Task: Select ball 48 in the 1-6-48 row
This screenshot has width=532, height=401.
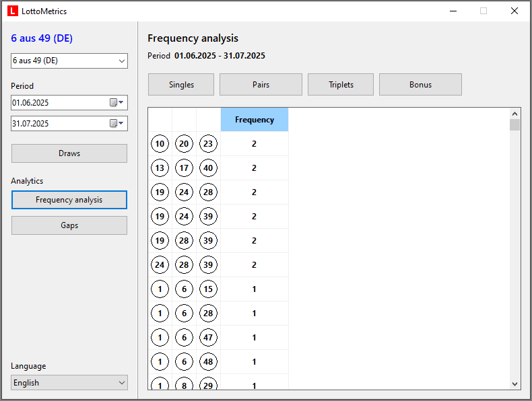Action: point(208,362)
